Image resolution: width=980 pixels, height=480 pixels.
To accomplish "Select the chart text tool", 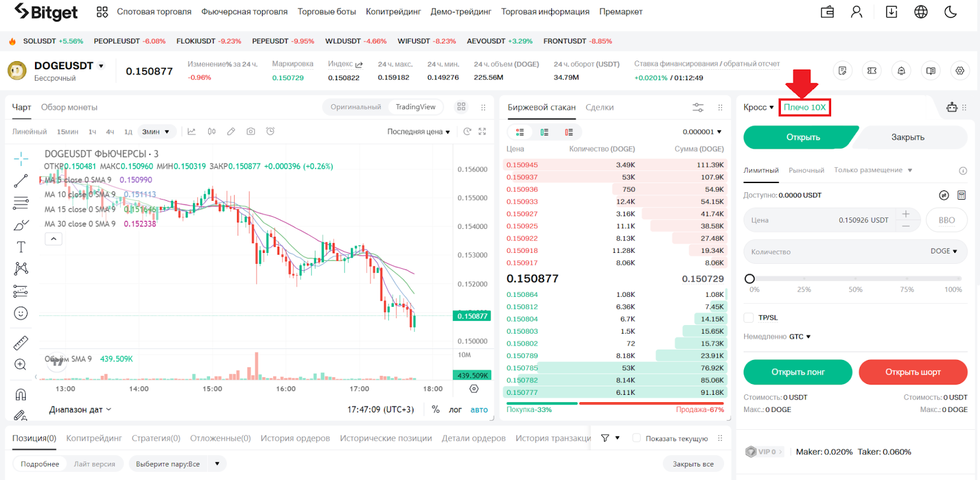I will [21, 247].
